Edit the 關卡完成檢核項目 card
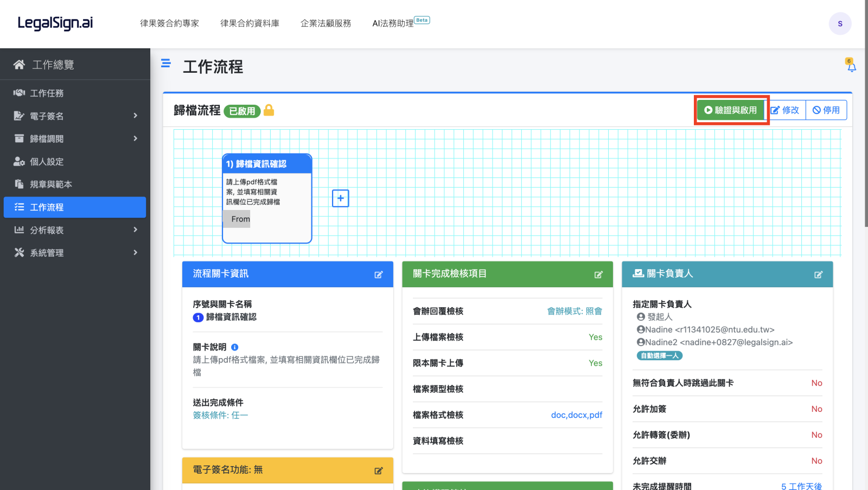This screenshot has width=868, height=490. (x=598, y=275)
